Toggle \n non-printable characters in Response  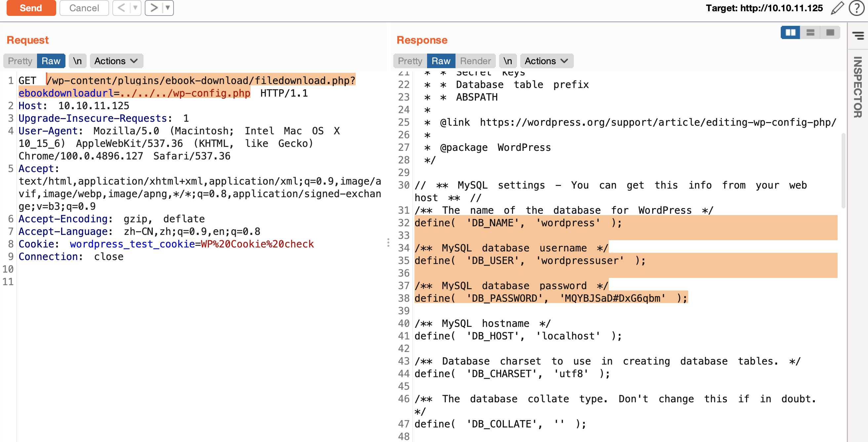coord(507,61)
